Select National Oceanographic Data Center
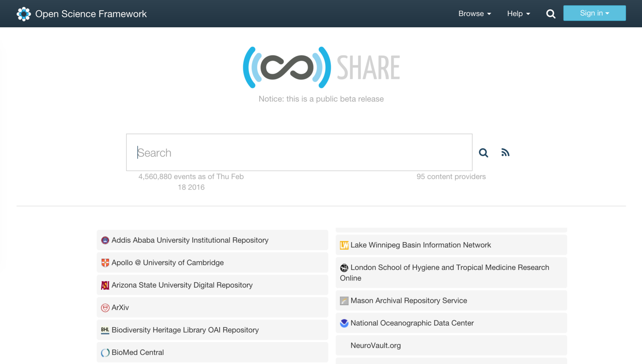This screenshot has width=642, height=364. tap(451, 323)
